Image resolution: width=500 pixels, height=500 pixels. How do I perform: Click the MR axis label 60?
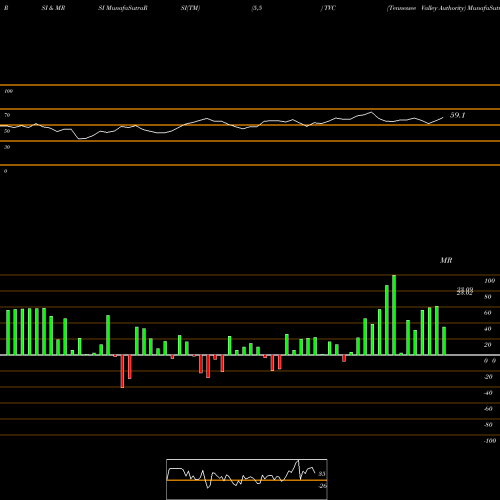[x=488, y=313]
